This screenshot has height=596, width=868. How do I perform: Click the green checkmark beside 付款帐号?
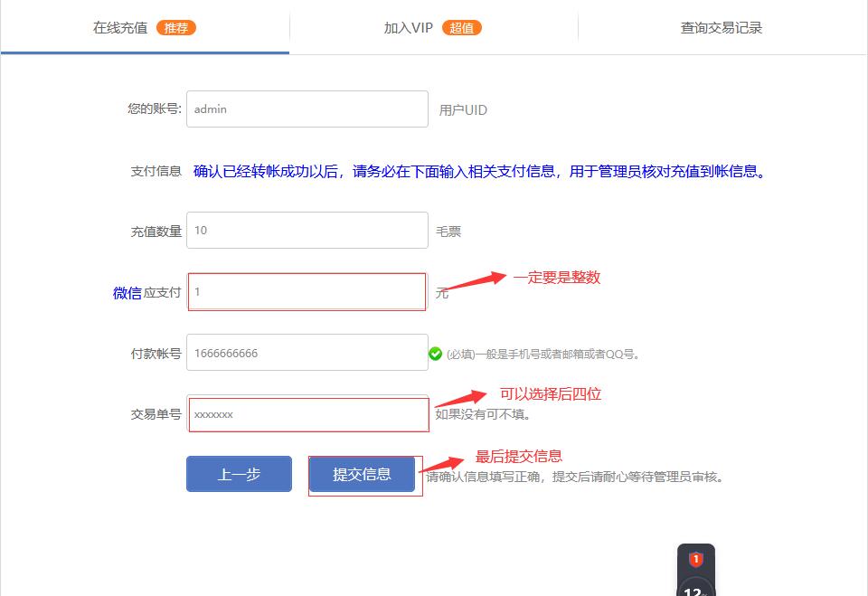click(x=436, y=354)
